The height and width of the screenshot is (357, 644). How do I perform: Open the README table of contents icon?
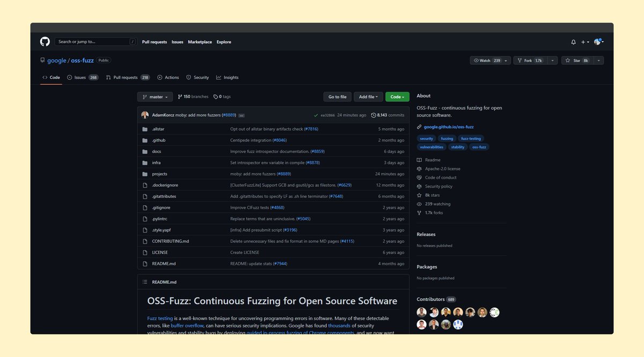tap(144, 281)
